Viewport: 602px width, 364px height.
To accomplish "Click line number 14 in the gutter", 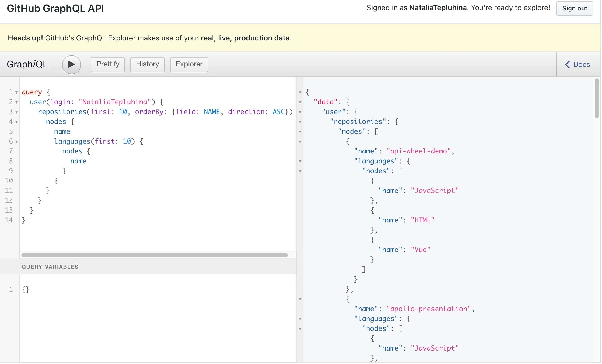I will [9, 220].
